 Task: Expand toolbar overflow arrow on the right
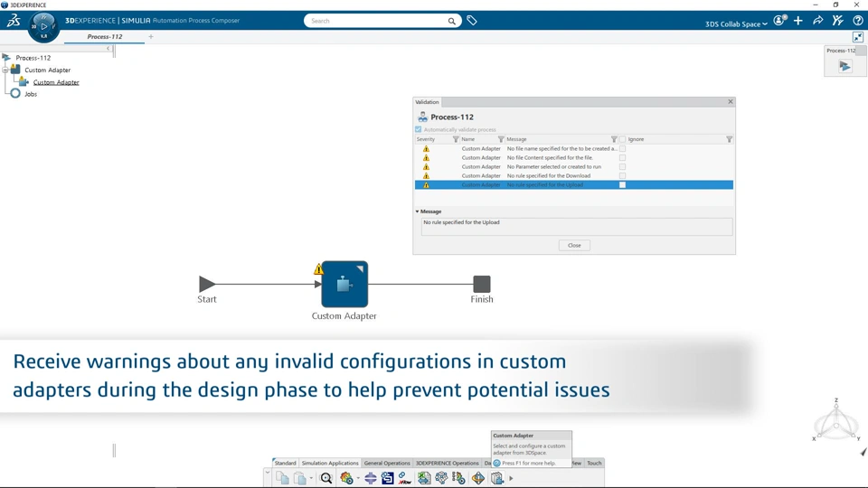pos(511,479)
